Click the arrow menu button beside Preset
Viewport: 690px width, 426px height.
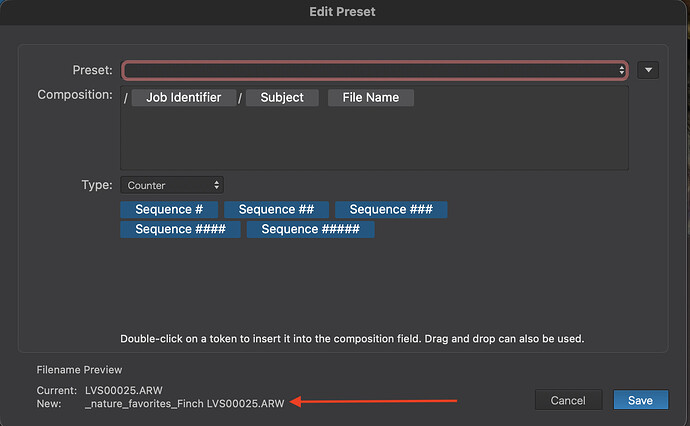point(648,70)
